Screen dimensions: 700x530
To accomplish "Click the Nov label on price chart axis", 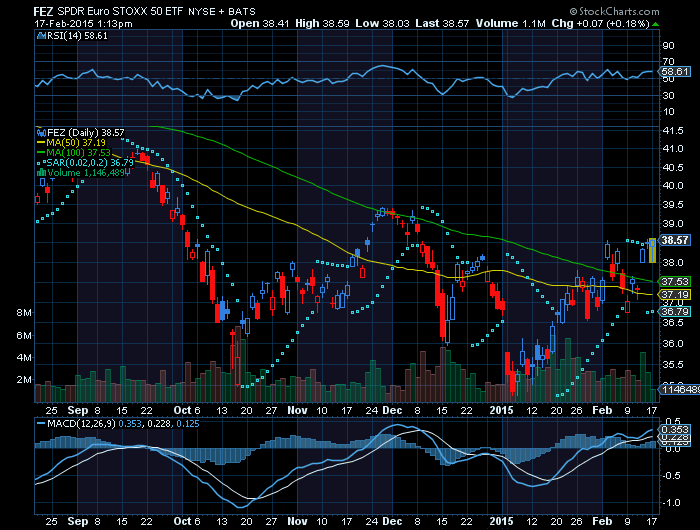I will point(297,410).
